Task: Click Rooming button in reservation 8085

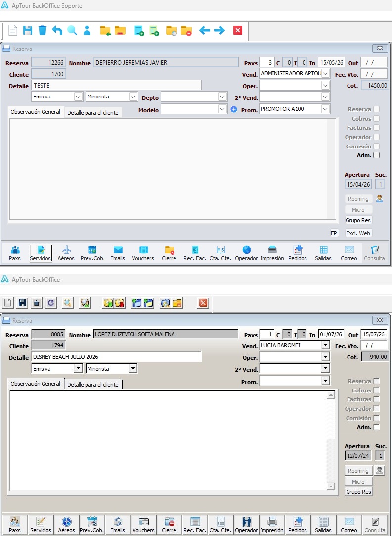Action: point(358,471)
